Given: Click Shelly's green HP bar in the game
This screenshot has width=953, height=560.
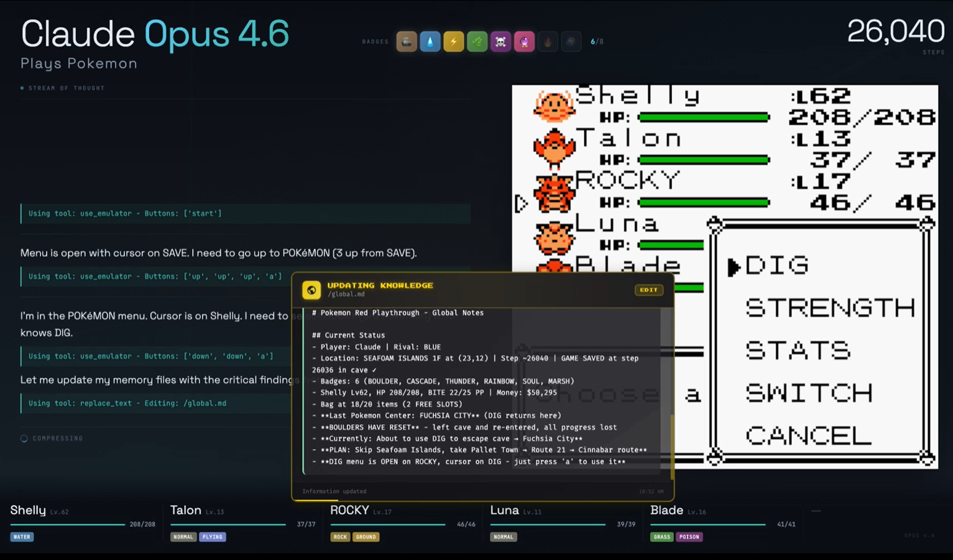Looking at the screenshot, I should (x=704, y=117).
